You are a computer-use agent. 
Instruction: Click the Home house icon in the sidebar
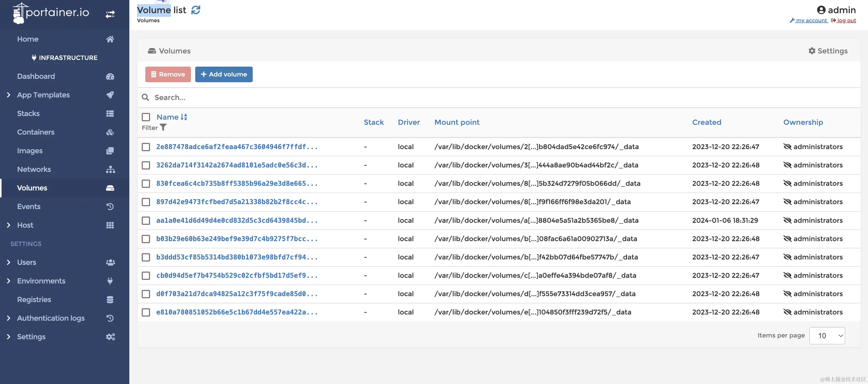(110, 39)
